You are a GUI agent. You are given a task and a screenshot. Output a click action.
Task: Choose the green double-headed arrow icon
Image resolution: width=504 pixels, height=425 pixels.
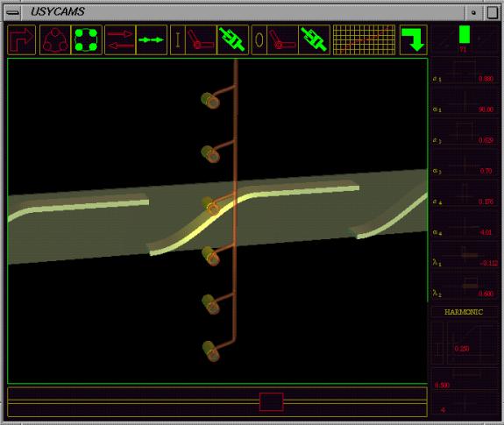[x=152, y=39]
